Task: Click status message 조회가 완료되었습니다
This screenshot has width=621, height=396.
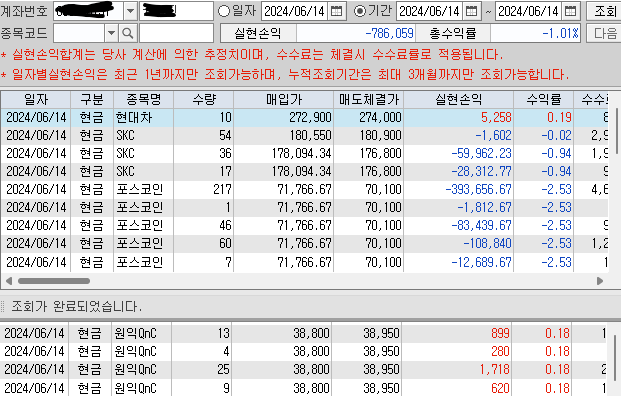Action: (76, 306)
